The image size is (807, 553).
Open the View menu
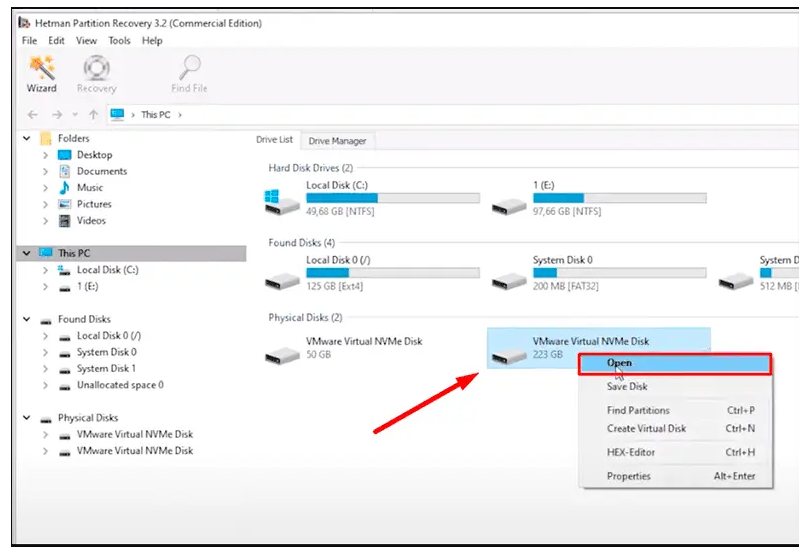click(86, 41)
